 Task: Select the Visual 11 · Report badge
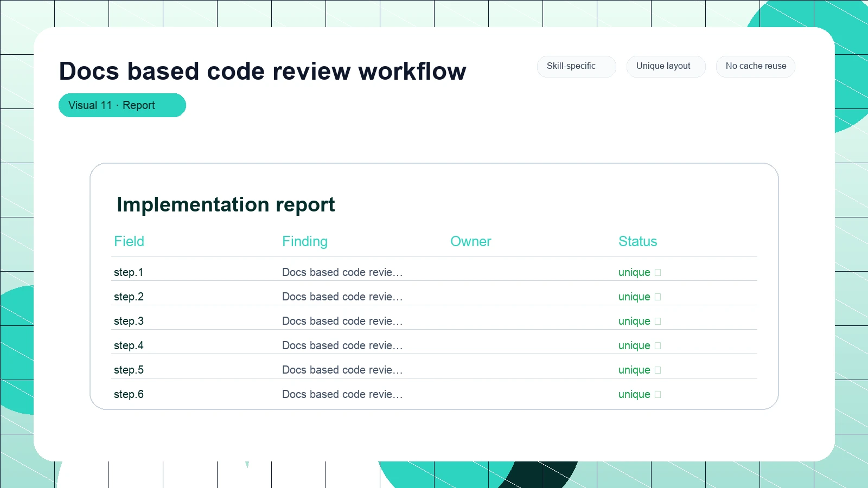122,105
